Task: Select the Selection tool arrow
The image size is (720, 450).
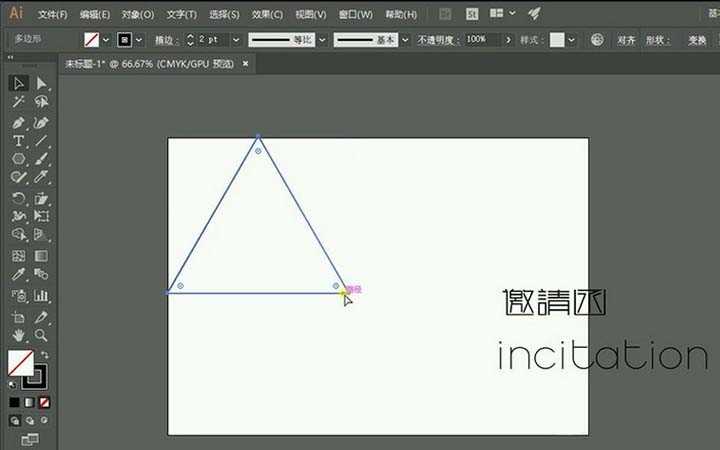Action: pyautogui.click(x=18, y=83)
